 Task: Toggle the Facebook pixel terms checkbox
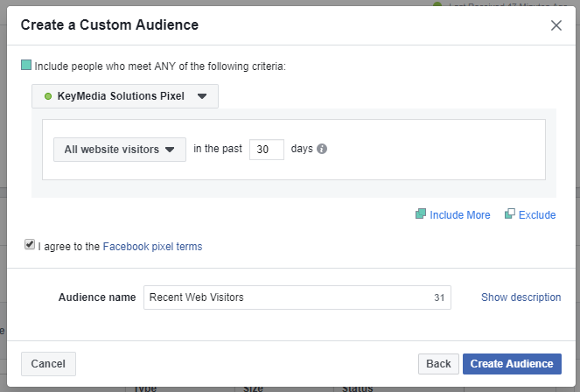[x=30, y=244]
